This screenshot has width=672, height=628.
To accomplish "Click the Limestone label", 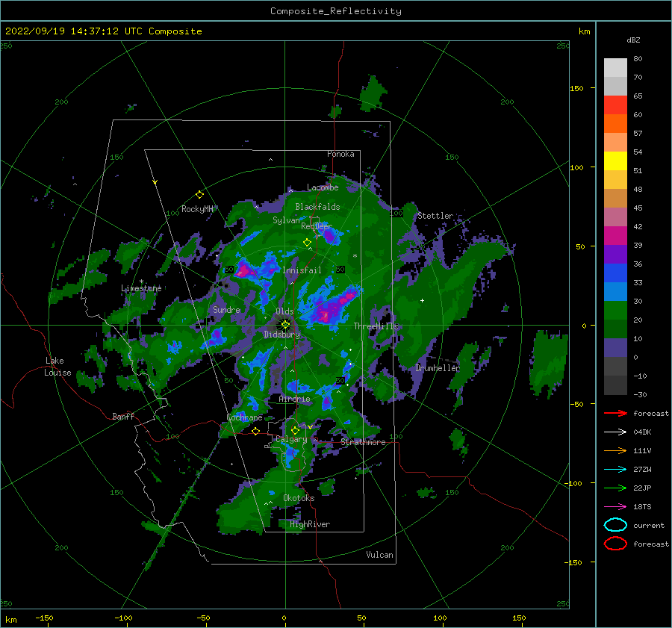I will (x=141, y=288).
